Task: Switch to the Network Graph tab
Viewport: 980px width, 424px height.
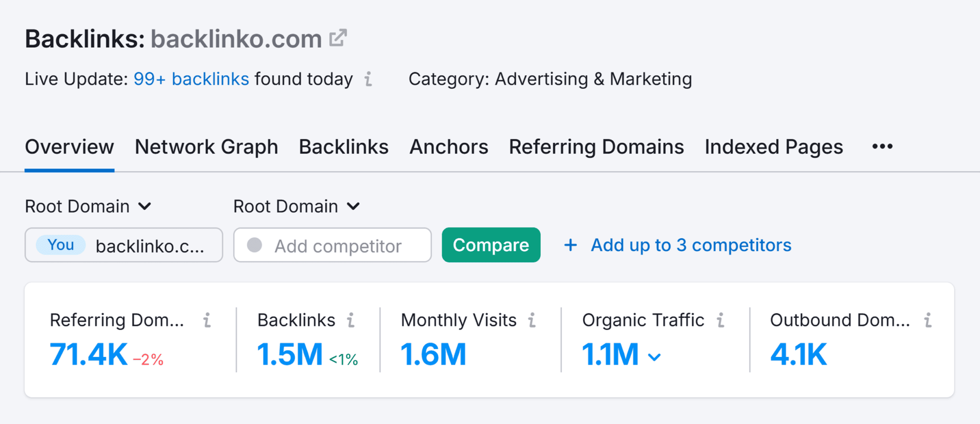Action: click(x=206, y=147)
